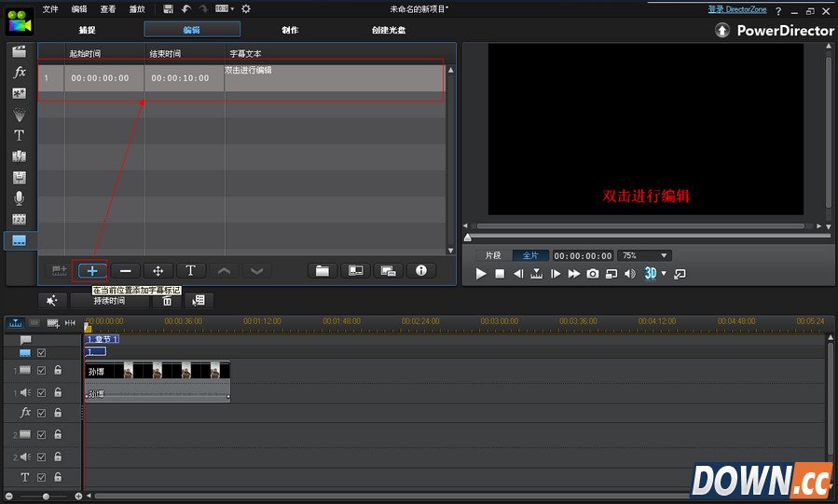Step to next frame
Screen dimensions: 838x504
pyautogui.click(x=556, y=274)
